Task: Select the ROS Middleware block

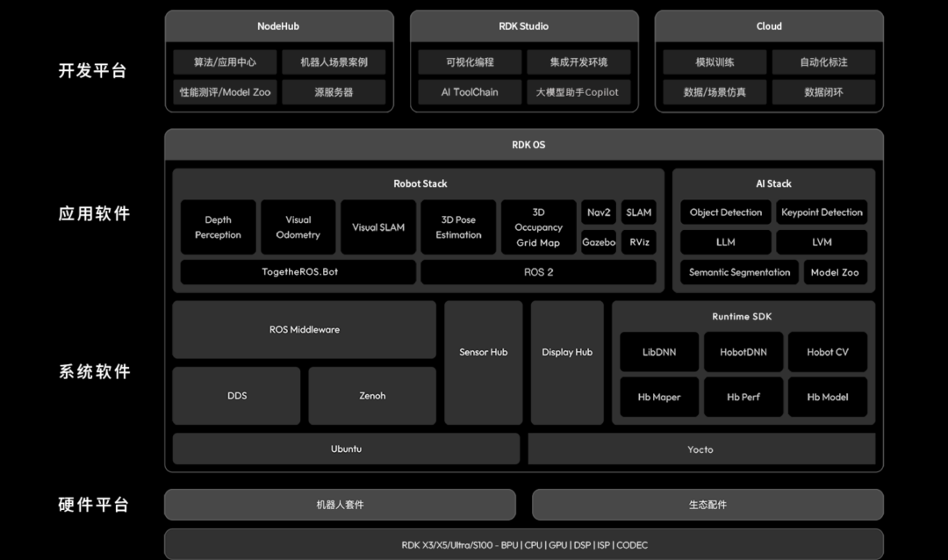Action: (x=304, y=329)
